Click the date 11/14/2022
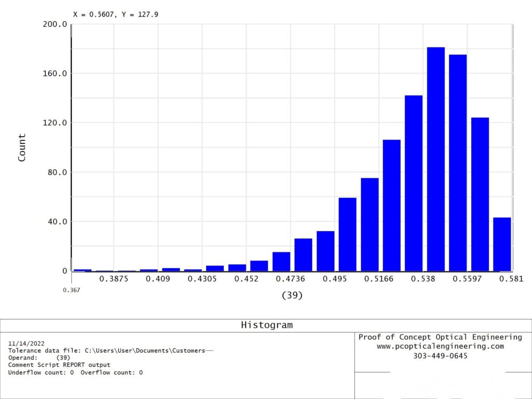Screen dimensions: 532x399 (26, 343)
